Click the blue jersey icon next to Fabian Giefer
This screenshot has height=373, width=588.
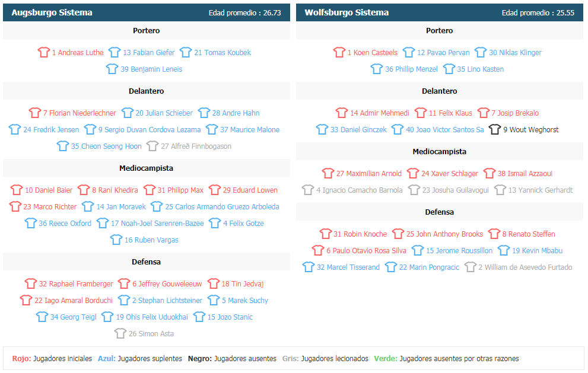pos(115,52)
